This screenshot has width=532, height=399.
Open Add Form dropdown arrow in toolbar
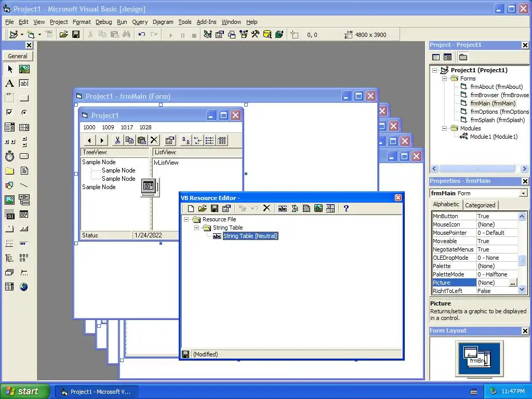point(39,35)
